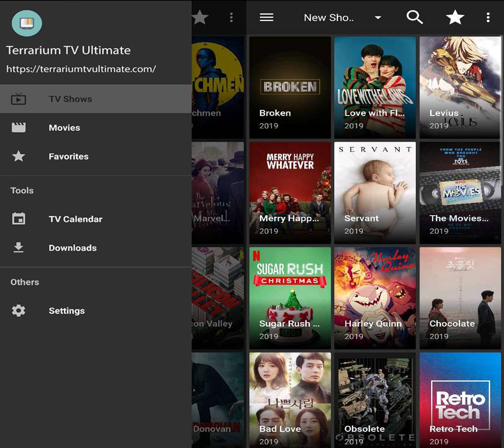
Task: Click the Settings gear icon
Action: tap(18, 311)
